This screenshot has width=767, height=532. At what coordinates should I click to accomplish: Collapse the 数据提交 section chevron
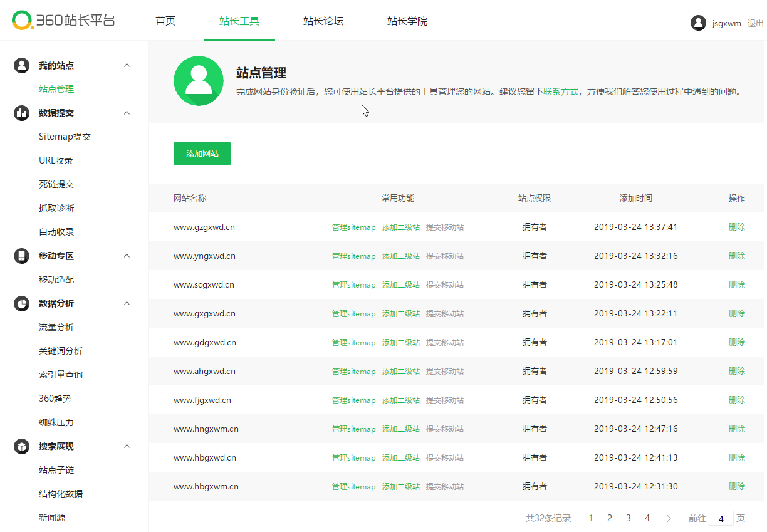tap(127, 113)
